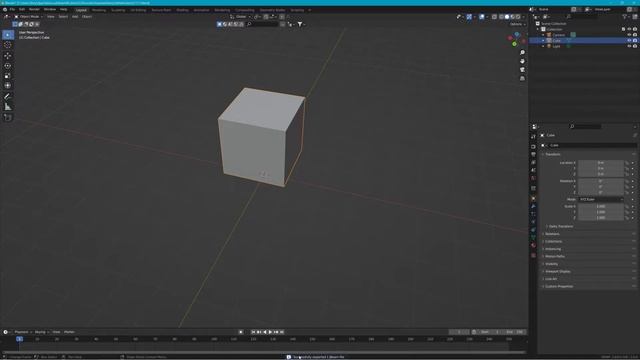Toggle the camera view icon
Viewport: 640px width, 360px height.
522,70
